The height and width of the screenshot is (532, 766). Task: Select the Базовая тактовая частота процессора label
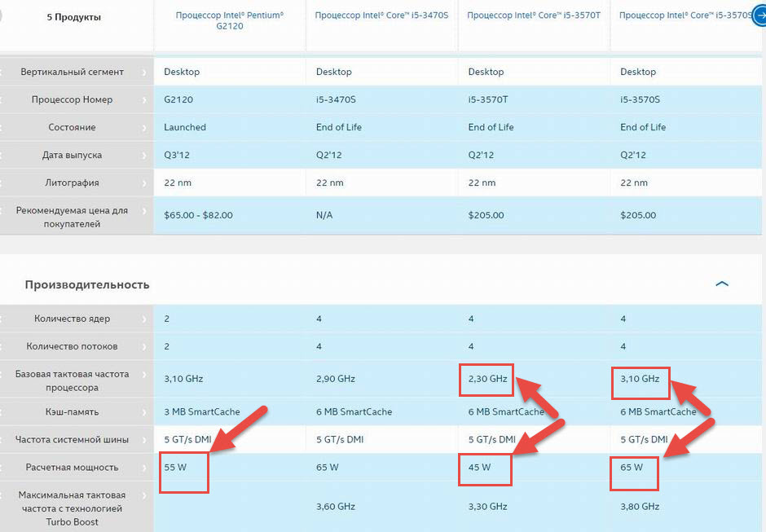(x=72, y=380)
